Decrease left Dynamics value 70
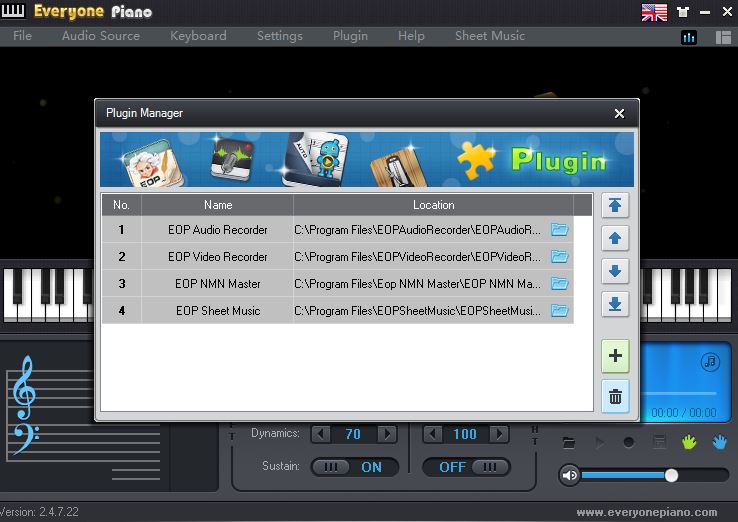The image size is (738, 522). [321, 434]
